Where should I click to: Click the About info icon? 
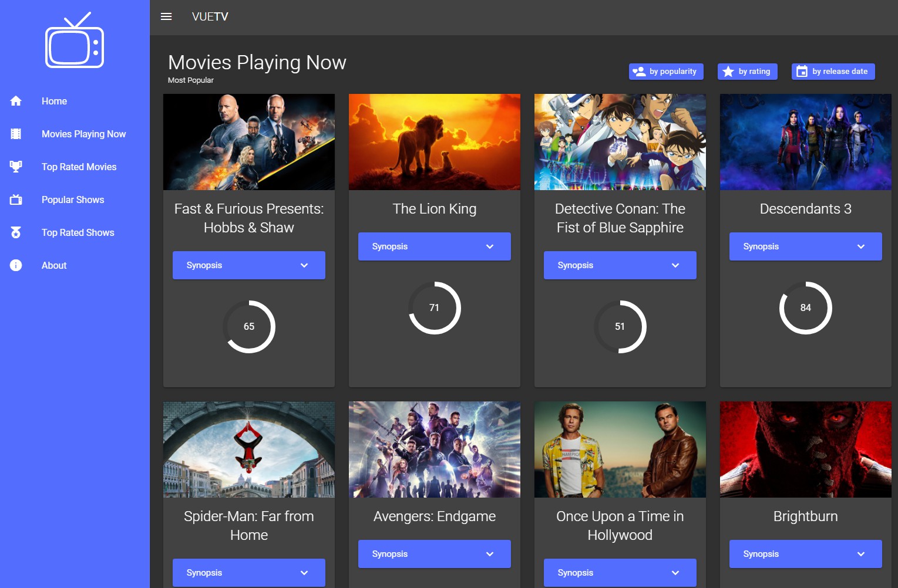[x=16, y=265]
